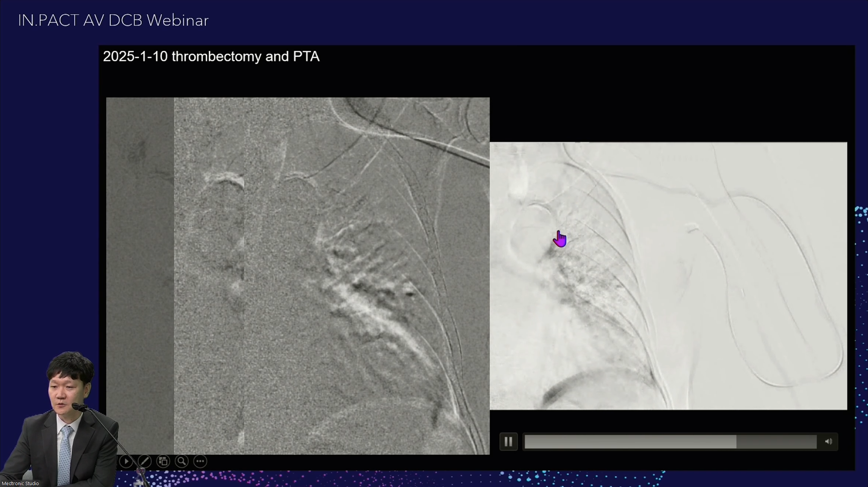Mute the video using speaker icon
Image resolution: width=868 pixels, height=487 pixels.
click(x=829, y=442)
